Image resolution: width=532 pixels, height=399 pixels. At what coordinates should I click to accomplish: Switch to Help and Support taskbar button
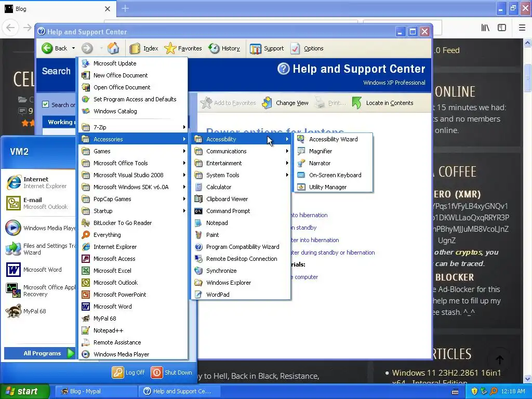(180, 391)
